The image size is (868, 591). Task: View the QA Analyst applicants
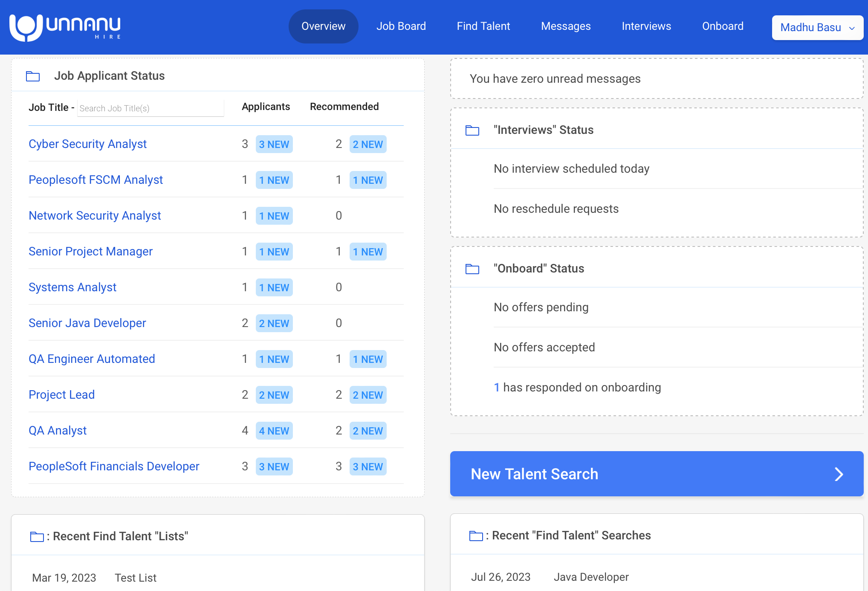pos(58,431)
